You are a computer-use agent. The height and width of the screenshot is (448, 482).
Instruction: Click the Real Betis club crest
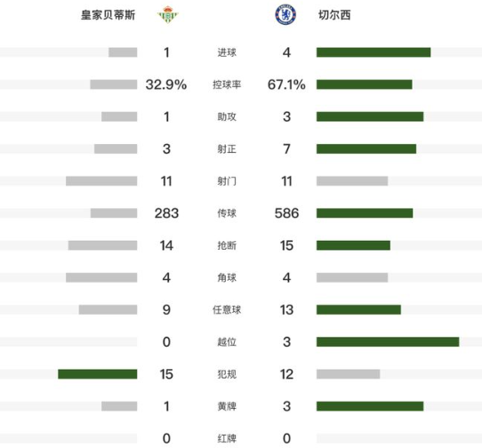[167, 14]
